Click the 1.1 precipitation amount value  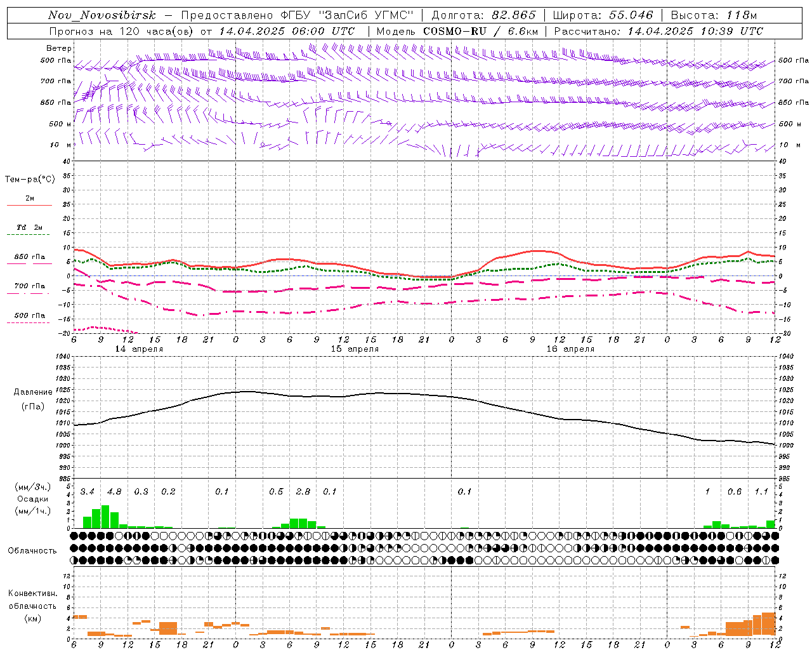pos(761,492)
